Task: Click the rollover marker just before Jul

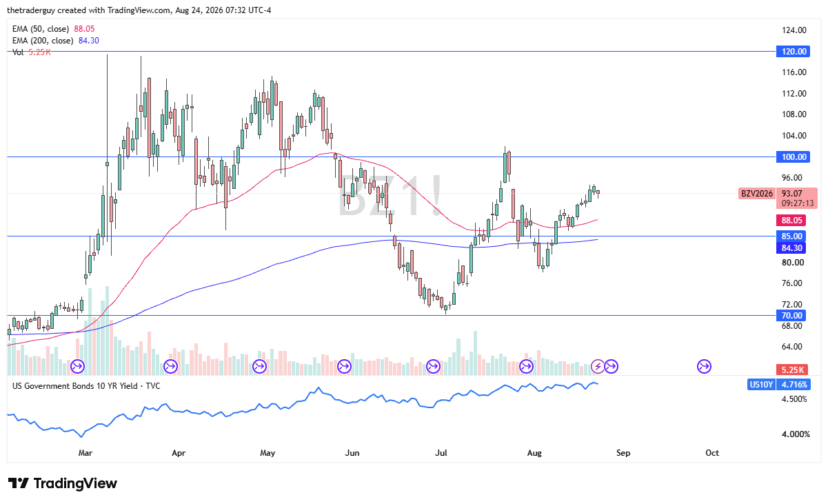Action: coord(434,366)
